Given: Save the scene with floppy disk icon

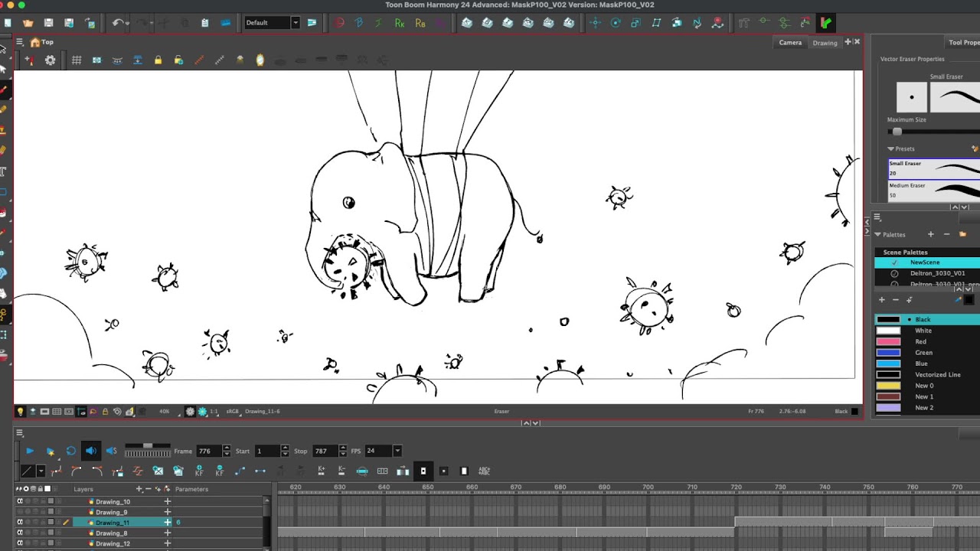Looking at the screenshot, I should click(49, 23).
